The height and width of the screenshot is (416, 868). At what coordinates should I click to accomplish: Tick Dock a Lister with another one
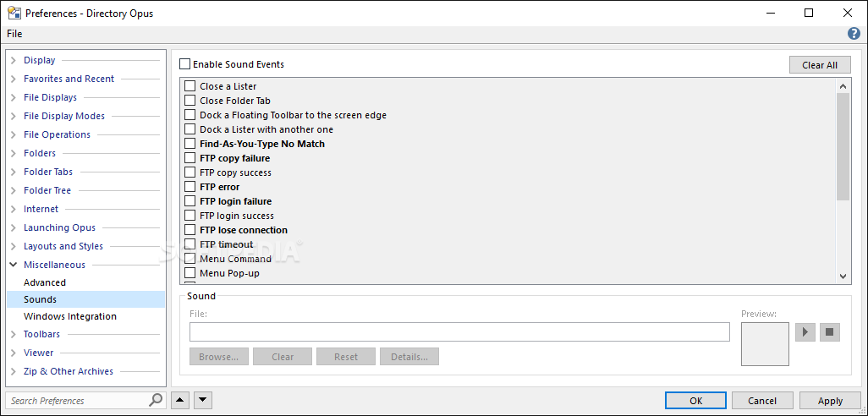pyautogui.click(x=190, y=129)
